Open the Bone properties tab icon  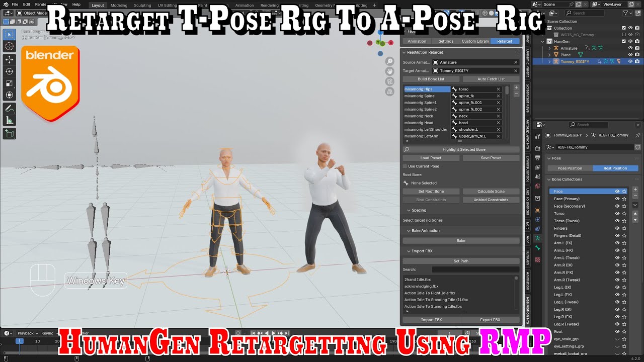(x=538, y=248)
